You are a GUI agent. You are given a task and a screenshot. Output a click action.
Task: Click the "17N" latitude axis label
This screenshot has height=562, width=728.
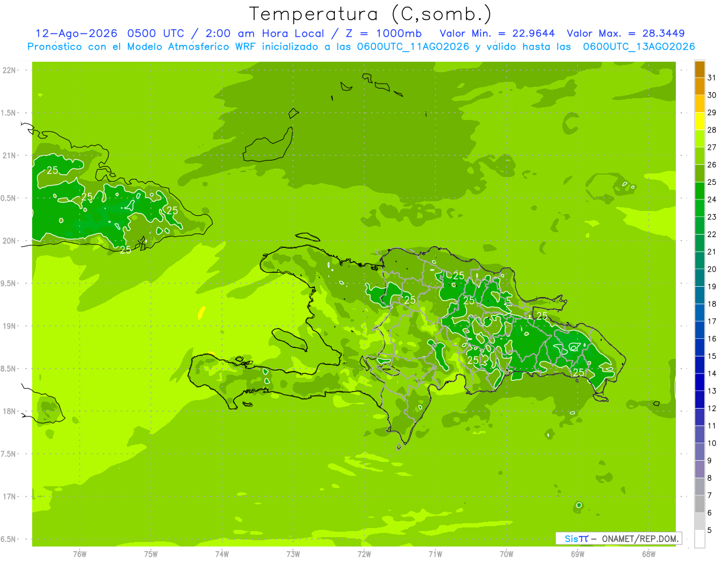click(x=9, y=497)
